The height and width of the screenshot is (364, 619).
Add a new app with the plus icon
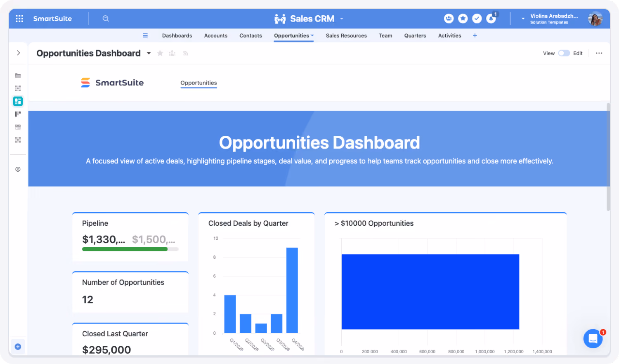[x=475, y=35]
